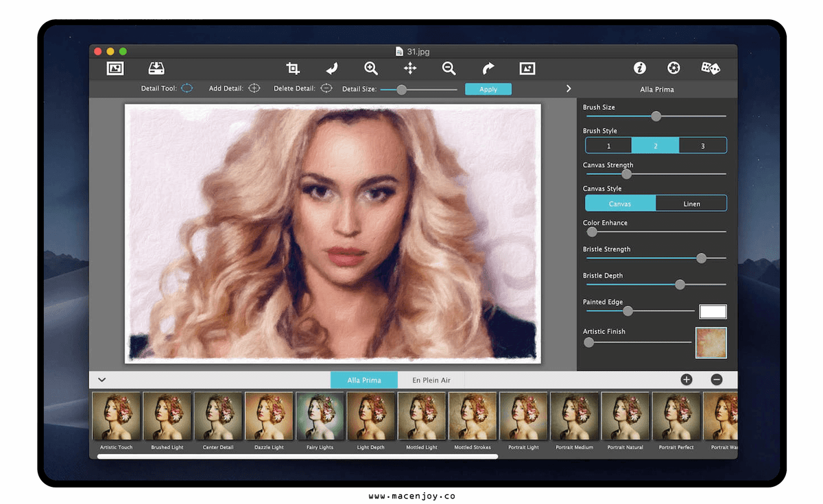Set Brush Style to 2
The width and height of the screenshot is (823, 504).
[x=655, y=145]
